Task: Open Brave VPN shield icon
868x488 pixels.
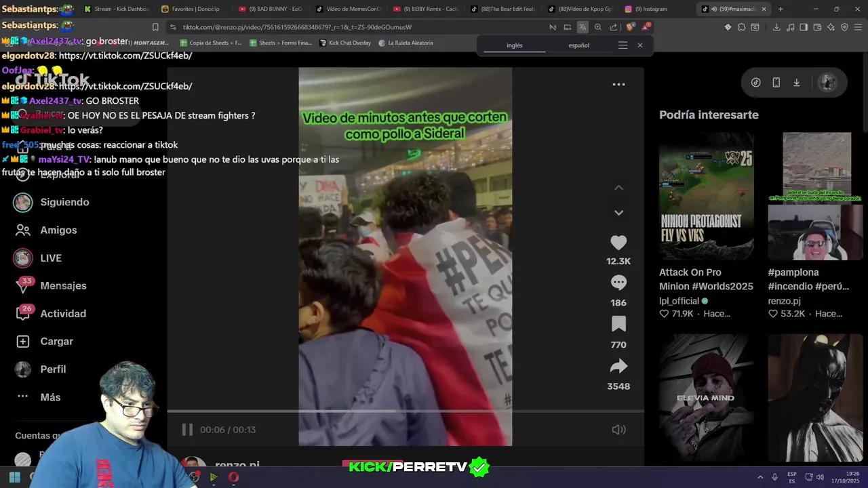Action: (844, 27)
